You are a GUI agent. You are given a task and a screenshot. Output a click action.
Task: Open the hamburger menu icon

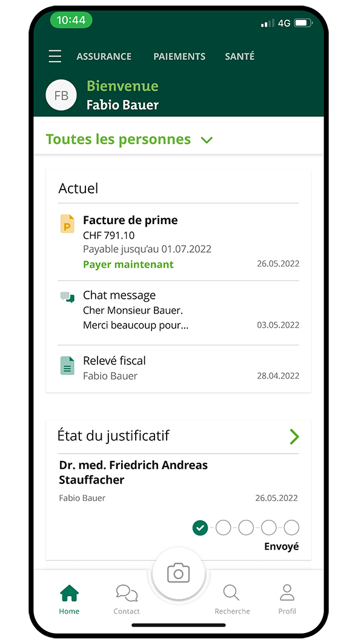point(55,56)
